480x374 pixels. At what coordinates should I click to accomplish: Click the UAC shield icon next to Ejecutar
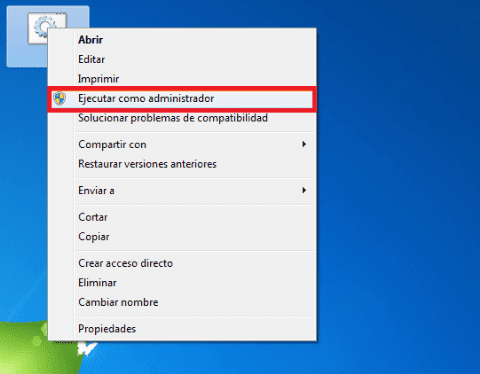pos(60,98)
